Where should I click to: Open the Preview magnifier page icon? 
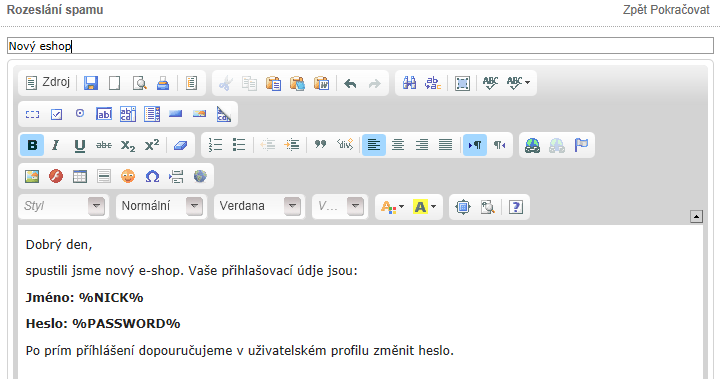[x=139, y=83]
